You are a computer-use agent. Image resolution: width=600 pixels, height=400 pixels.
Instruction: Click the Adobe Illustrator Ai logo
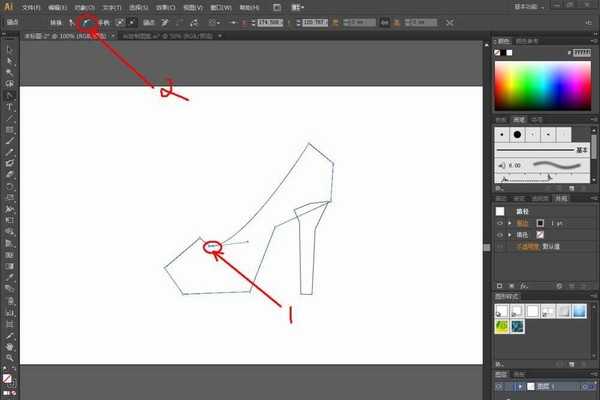click(x=8, y=6)
